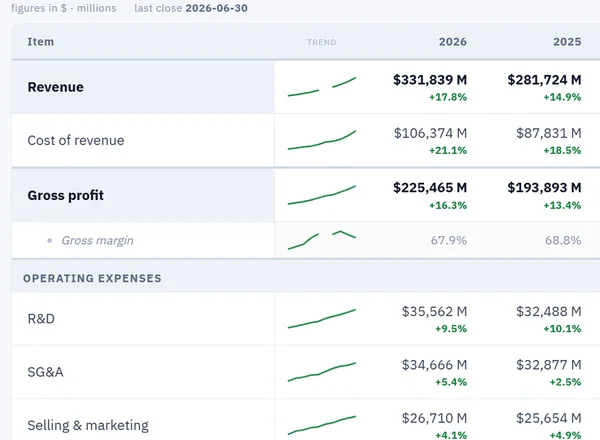Open the Revenue trend sparkline
Image resolution: width=600 pixels, height=440 pixels.
click(x=322, y=87)
